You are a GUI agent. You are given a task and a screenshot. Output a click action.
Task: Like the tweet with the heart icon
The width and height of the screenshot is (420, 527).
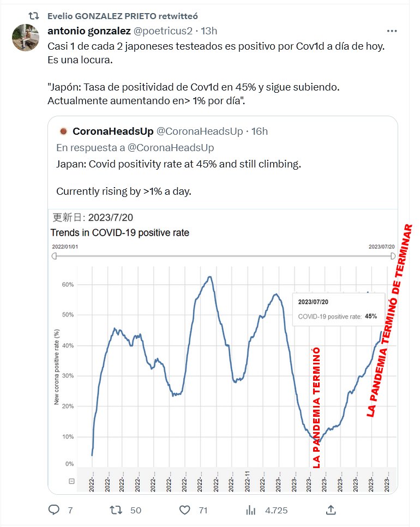tap(185, 510)
